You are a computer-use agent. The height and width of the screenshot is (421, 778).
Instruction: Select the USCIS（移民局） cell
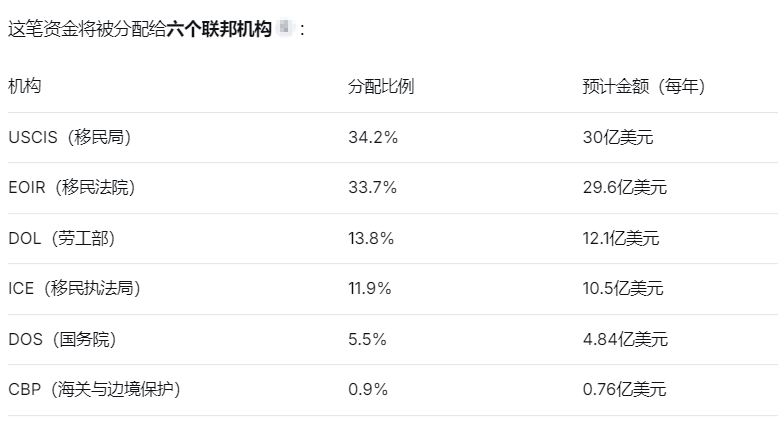69,137
